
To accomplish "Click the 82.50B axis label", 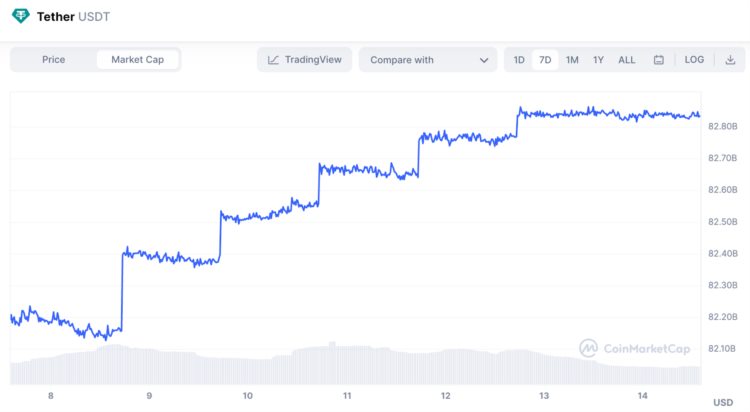I will pyautogui.click(x=723, y=221).
